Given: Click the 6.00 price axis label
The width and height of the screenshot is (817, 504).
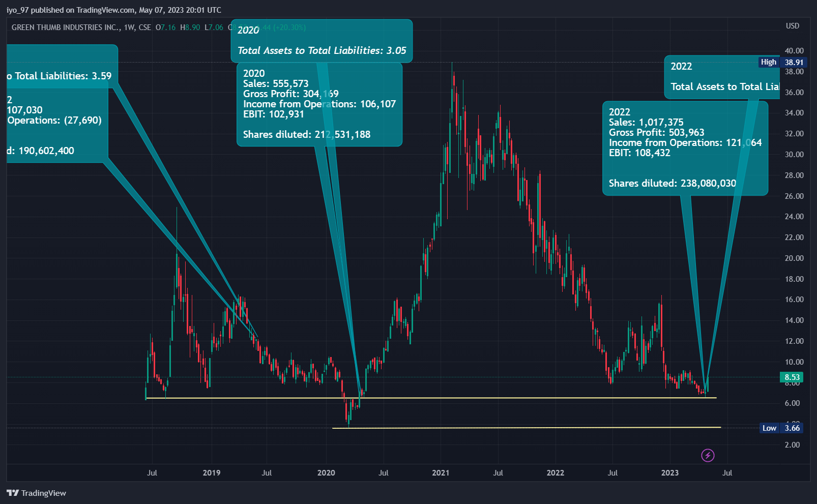Looking at the screenshot, I should point(792,403).
